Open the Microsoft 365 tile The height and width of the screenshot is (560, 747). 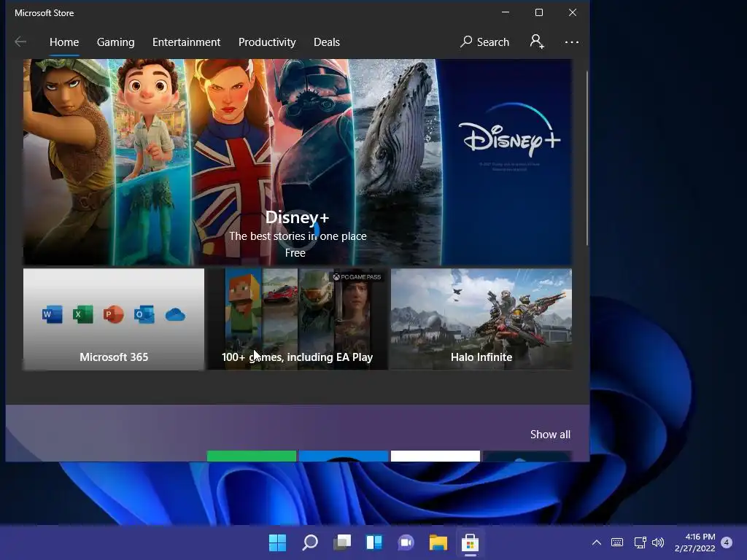[x=114, y=319]
